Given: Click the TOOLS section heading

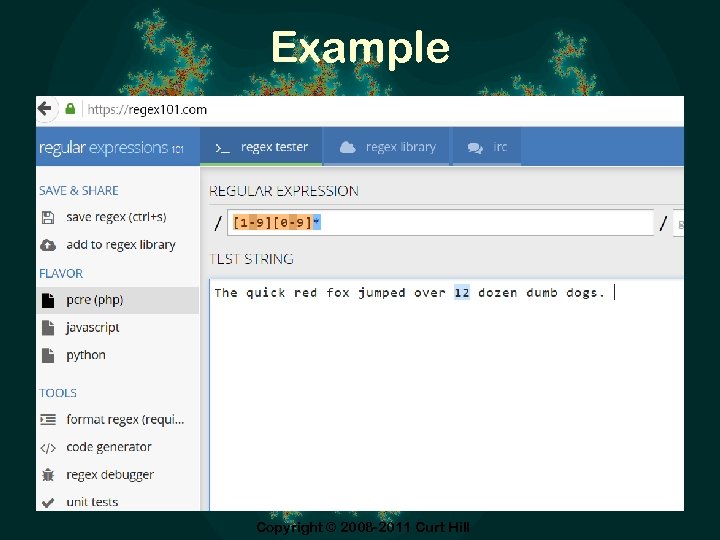Looking at the screenshot, I should tap(58, 393).
